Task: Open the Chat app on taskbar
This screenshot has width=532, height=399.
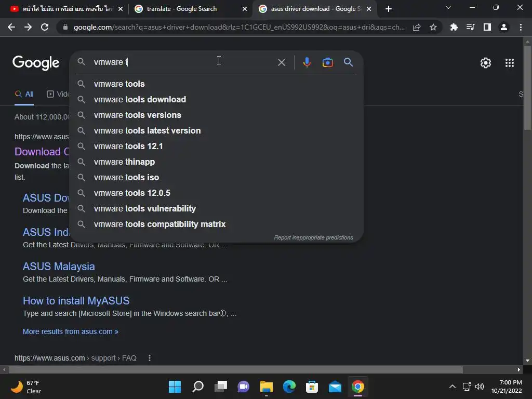Action: 243,387
